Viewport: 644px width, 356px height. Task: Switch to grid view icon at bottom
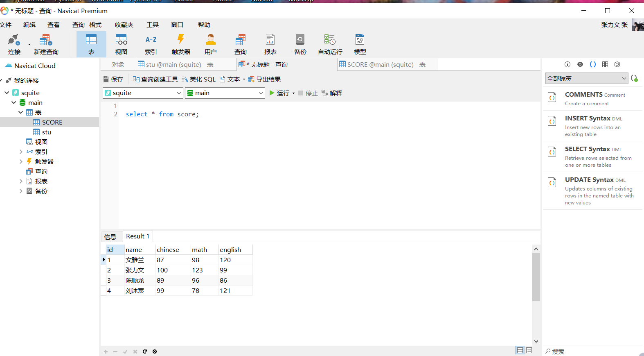pyautogui.click(x=520, y=350)
